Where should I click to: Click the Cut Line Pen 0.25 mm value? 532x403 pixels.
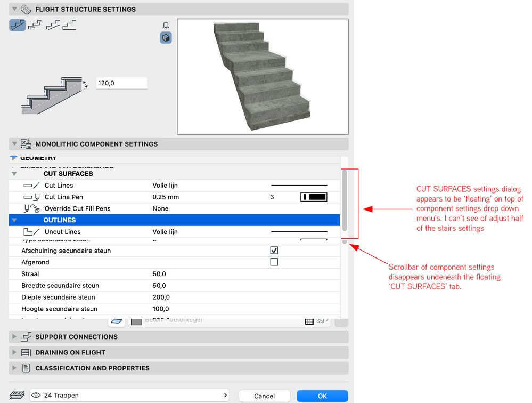click(x=166, y=197)
